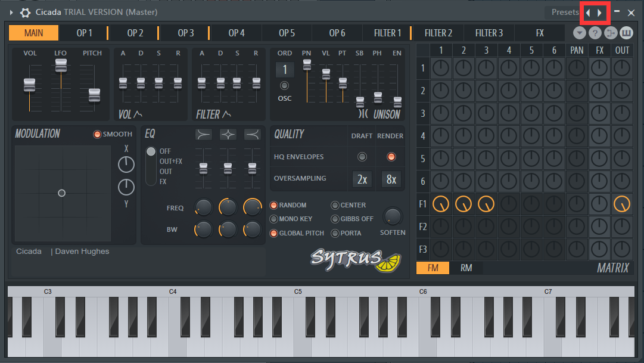Open the plugin settings gear icon

tap(26, 13)
